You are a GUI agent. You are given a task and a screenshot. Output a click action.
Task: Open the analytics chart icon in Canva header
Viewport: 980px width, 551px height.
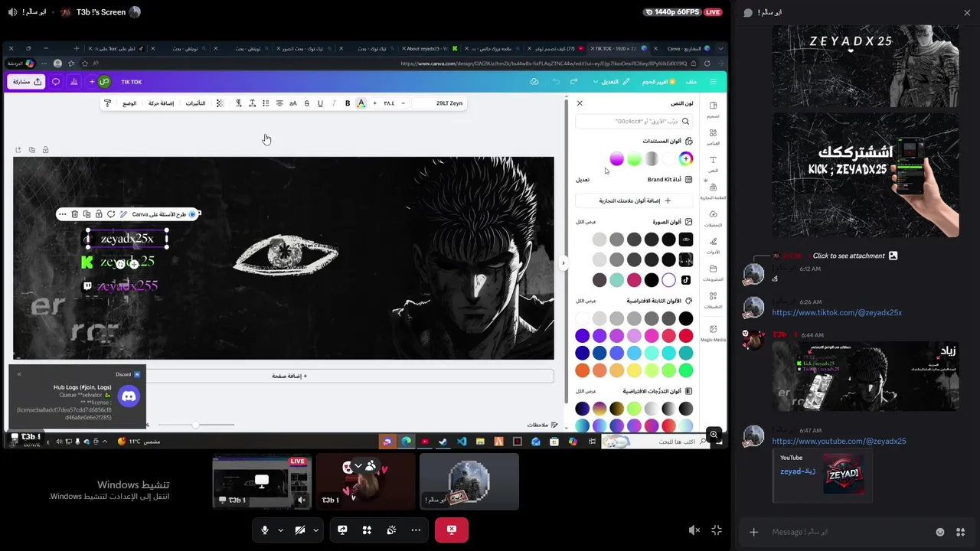pyautogui.click(x=74, y=82)
